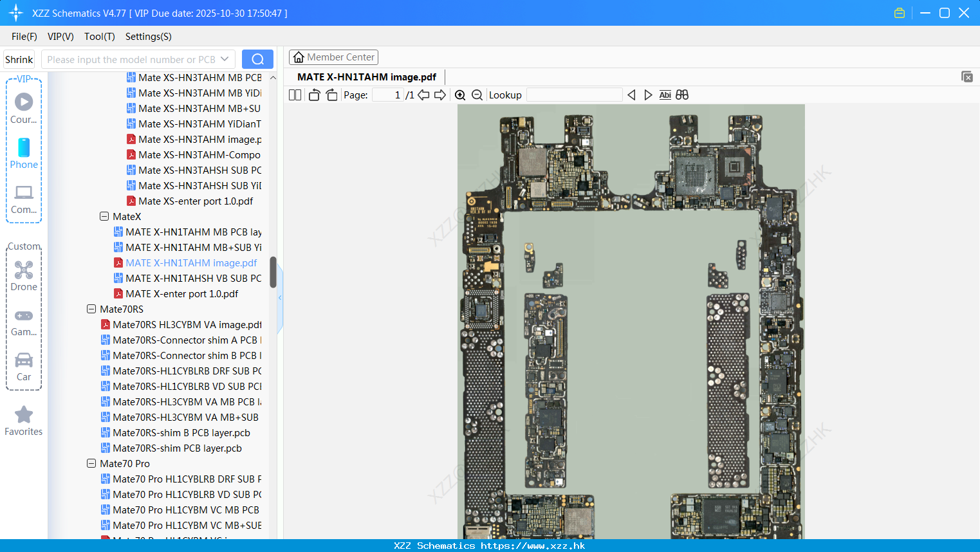This screenshot has height=552, width=980.
Task: Open model number dropdown arrow
Action: pyautogui.click(x=225, y=59)
